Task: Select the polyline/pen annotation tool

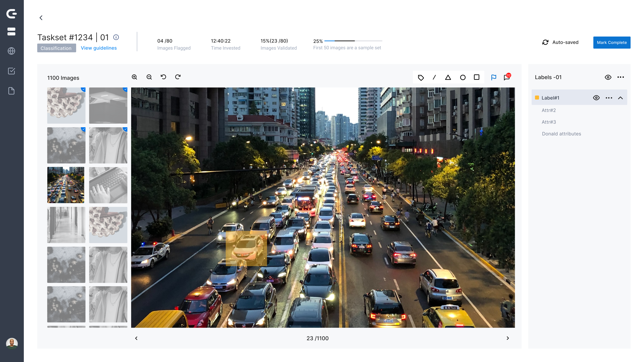Action: [434, 77]
